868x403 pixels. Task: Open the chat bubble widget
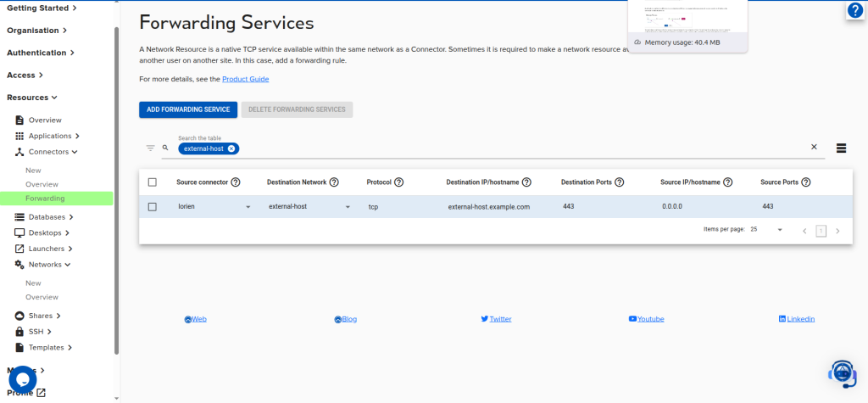[23, 380]
